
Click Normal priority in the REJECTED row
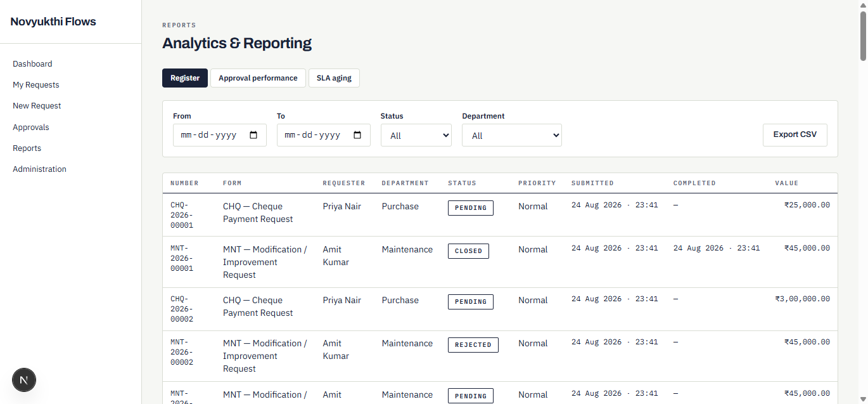point(533,343)
